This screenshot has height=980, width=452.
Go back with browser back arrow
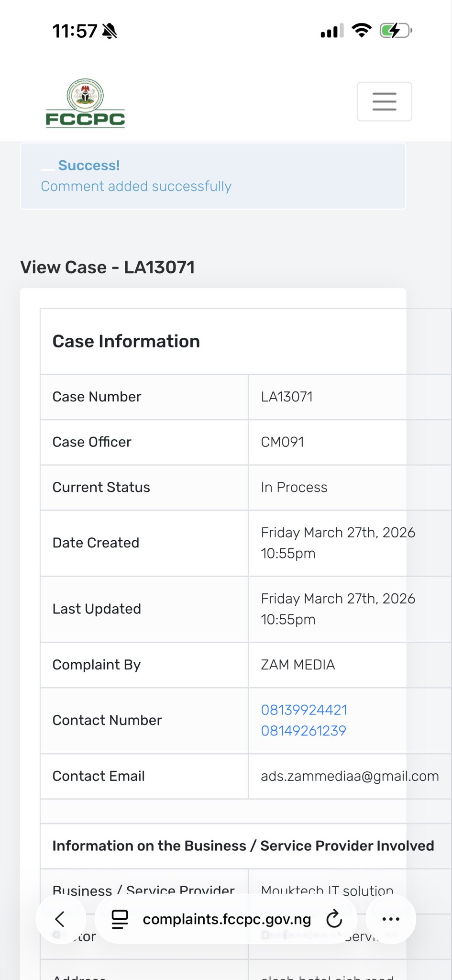click(60, 919)
